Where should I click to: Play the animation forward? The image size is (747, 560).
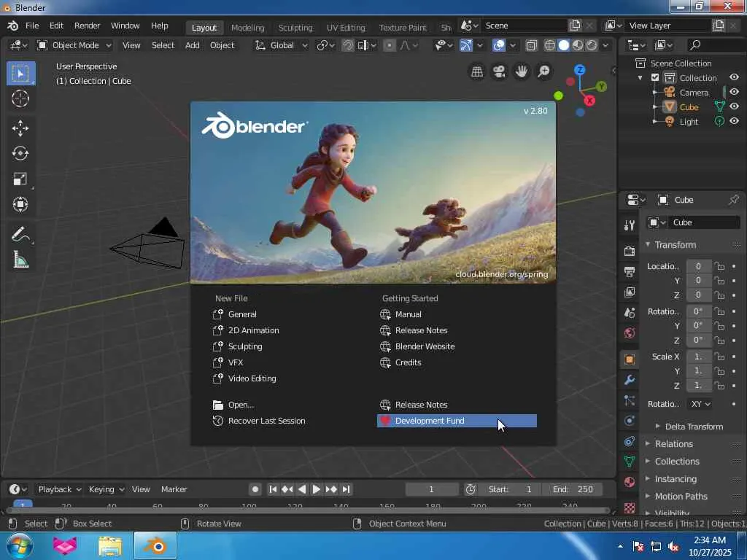point(316,489)
